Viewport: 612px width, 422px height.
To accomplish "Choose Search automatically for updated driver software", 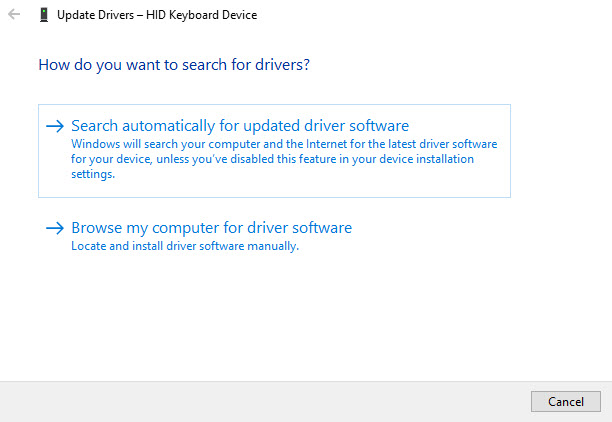I will 274,151.
